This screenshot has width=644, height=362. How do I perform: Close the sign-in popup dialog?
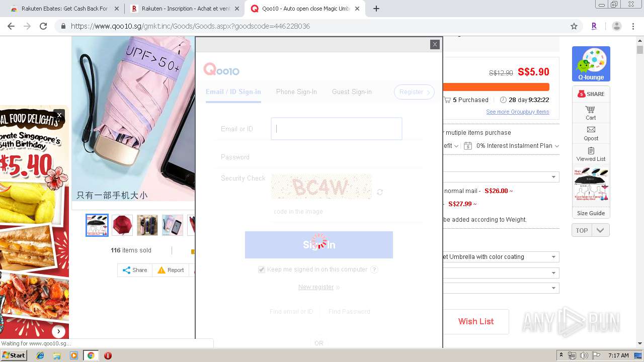[x=435, y=44]
